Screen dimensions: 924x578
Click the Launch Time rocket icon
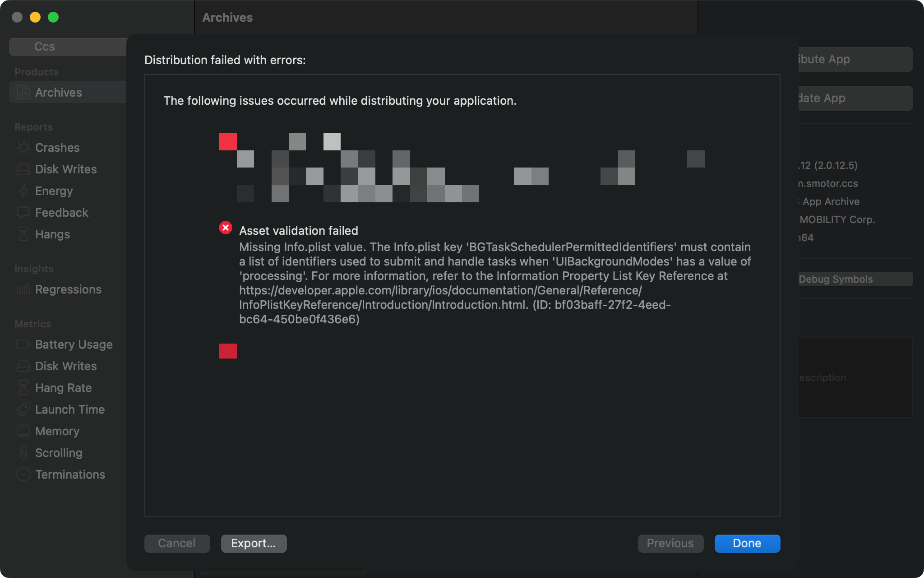point(23,410)
